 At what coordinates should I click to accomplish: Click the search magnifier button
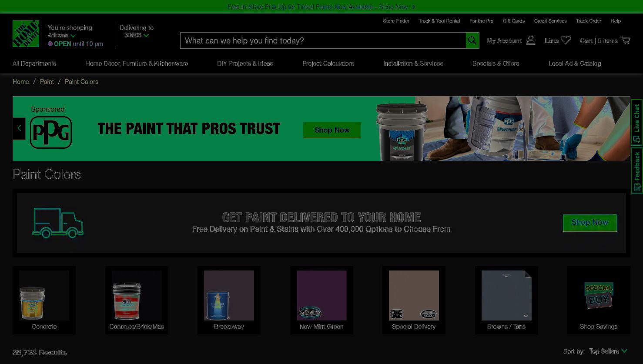(472, 40)
